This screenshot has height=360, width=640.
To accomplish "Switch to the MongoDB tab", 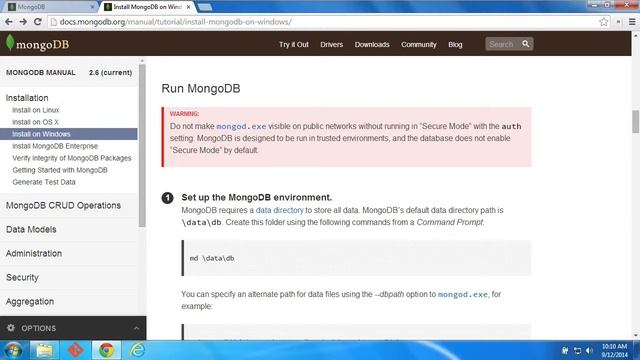I will click(49, 7).
